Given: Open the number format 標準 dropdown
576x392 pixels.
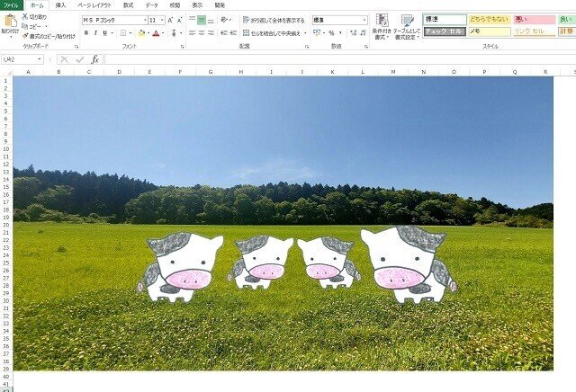Looking at the screenshot, I should pyautogui.click(x=364, y=20).
